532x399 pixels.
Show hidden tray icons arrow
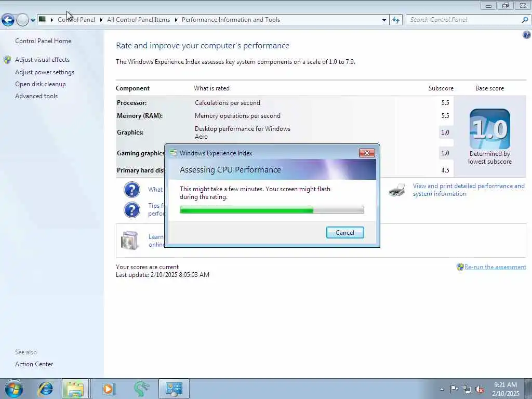[x=442, y=390]
